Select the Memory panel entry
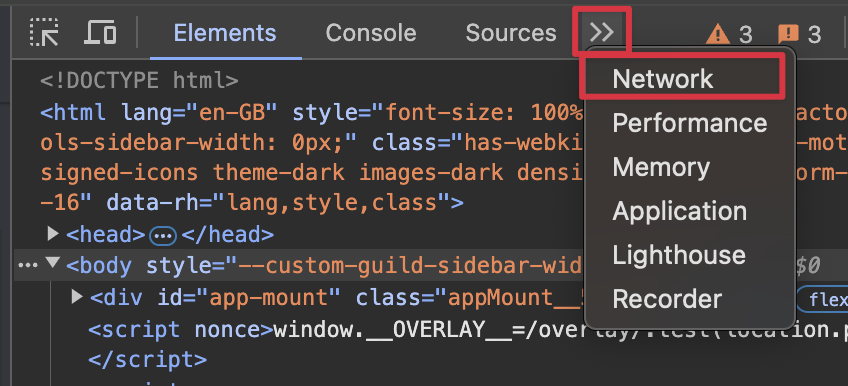The image size is (848, 386). [x=661, y=167]
